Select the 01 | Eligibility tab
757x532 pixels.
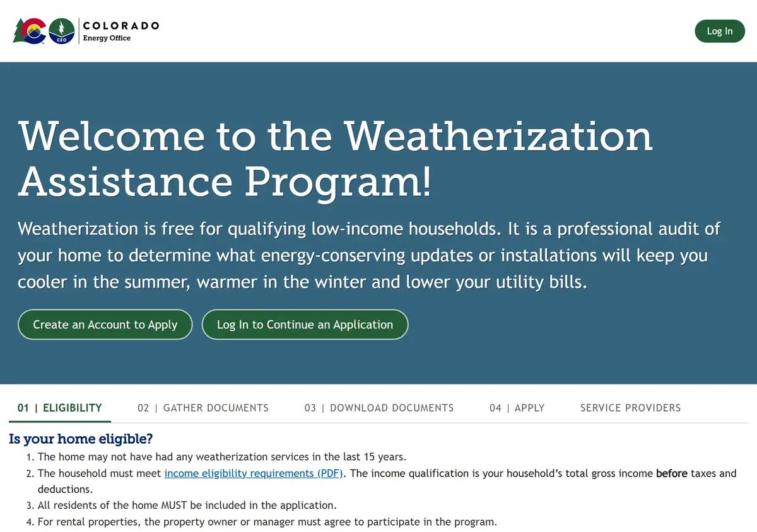pyautogui.click(x=60, y=408)
